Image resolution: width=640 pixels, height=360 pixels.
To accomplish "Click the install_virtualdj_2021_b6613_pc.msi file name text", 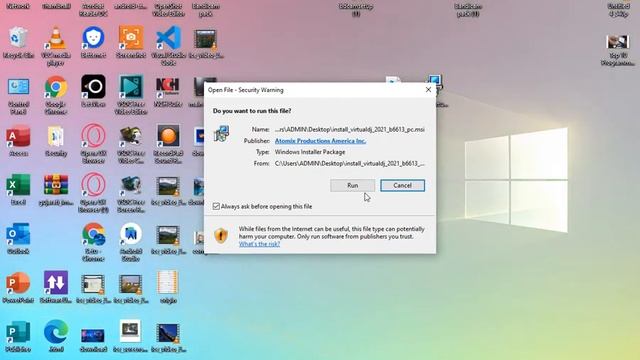I will click(350, 129).
